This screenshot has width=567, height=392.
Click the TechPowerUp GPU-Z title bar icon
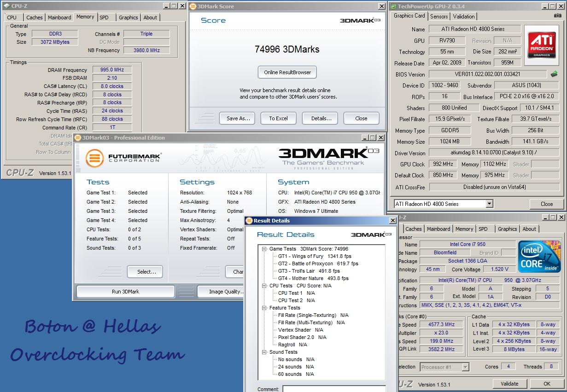point(393,6)
